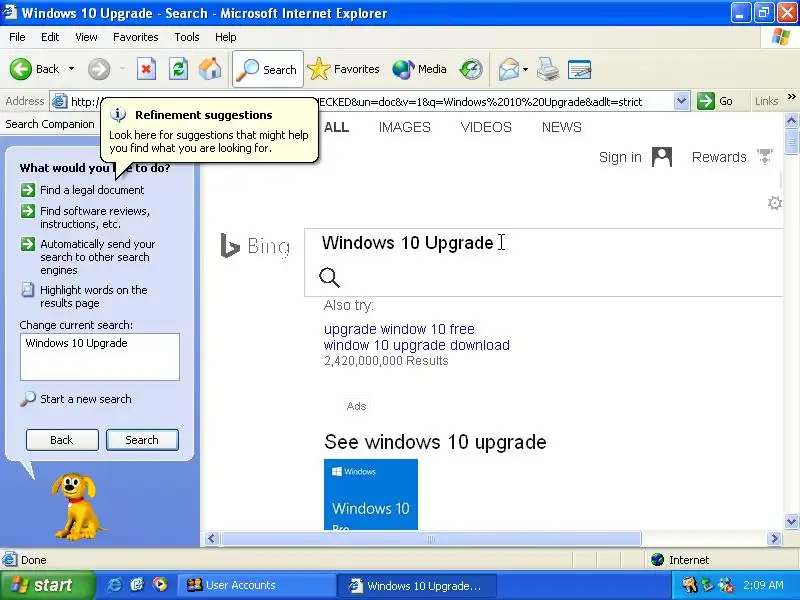This screenshot has height=600, width=800.
Task: Click the horizontal scrollbar right arrow
Action: point(774,538)
